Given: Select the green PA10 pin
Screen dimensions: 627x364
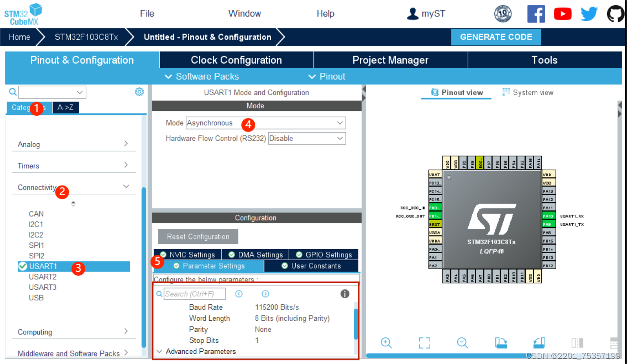Looking at the screenshot, I should pos(549,216).
